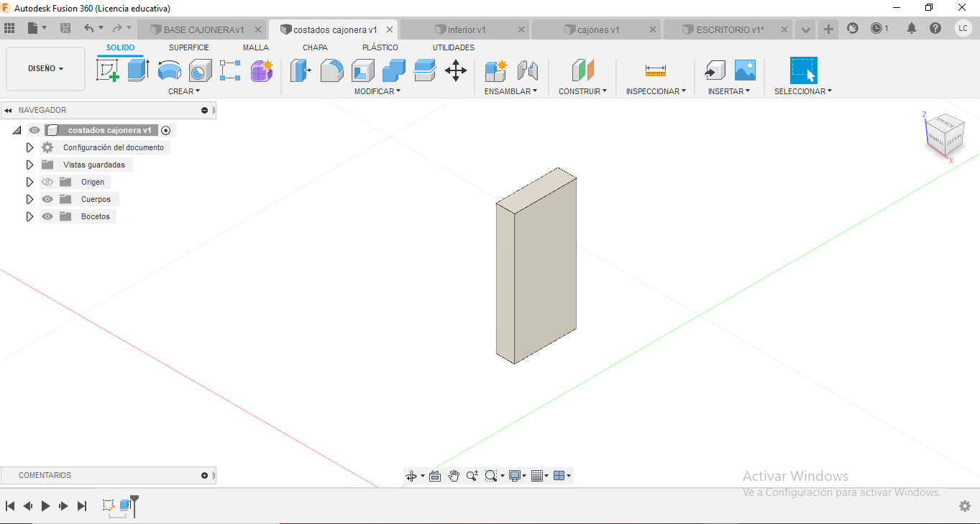Open the CONSTRUIR dropdown menu
Screen dimensions: 980x524
pos(583,91)
